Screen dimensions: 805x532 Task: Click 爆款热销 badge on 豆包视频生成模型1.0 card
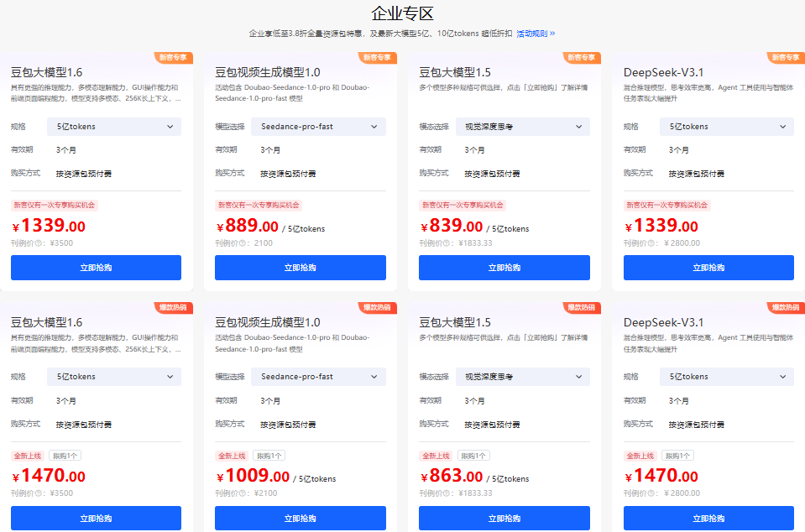tap(378, 308)
